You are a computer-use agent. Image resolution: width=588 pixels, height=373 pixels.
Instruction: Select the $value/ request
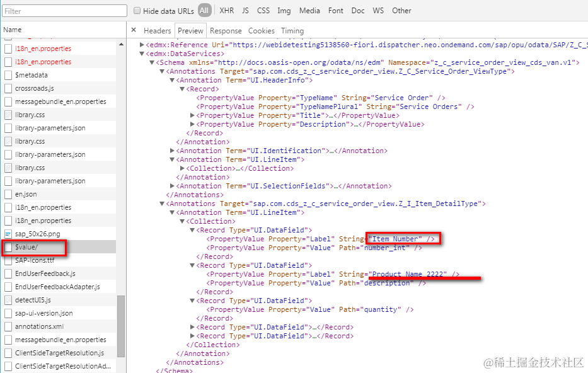pyautogui.click(x=58, y=247)
